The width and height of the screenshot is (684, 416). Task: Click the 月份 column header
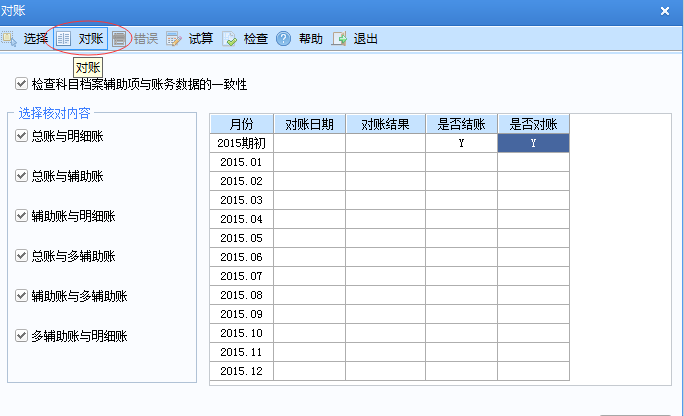[241, 124]
